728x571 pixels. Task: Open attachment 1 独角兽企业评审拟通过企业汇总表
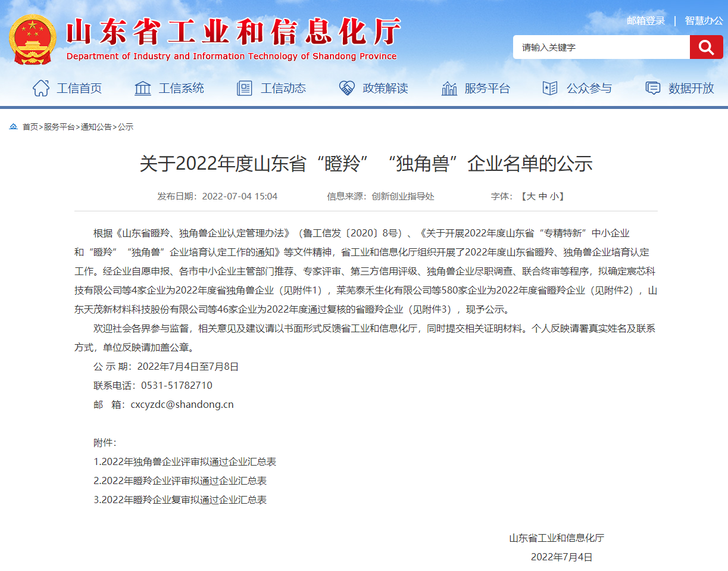coord(185,462)
